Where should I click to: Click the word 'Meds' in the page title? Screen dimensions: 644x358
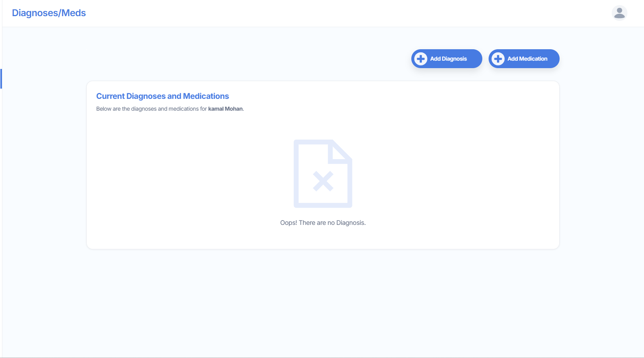click(x=74, y=13)
